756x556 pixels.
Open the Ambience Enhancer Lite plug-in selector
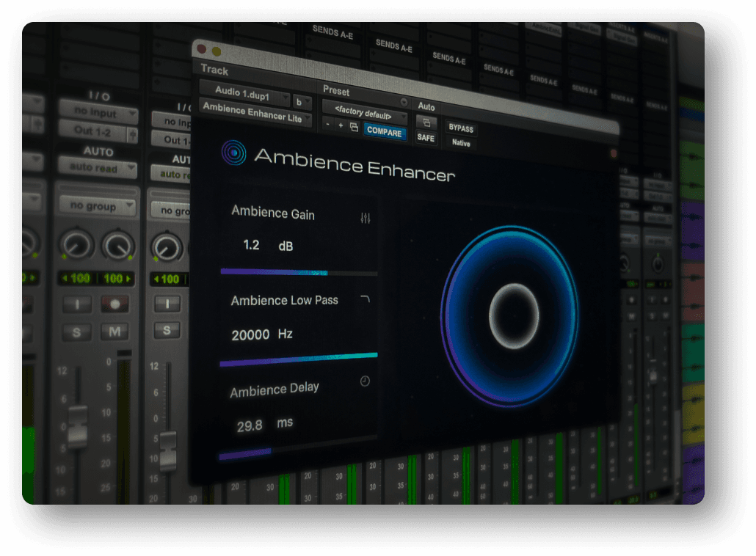pyautogui.click(x=255, y=113)
